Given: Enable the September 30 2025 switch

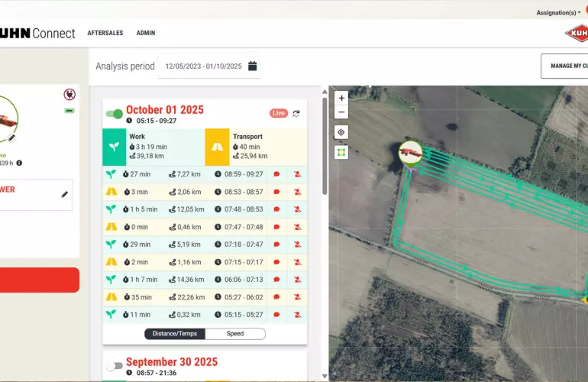Looking at the screenshot, I should (114, 366).
